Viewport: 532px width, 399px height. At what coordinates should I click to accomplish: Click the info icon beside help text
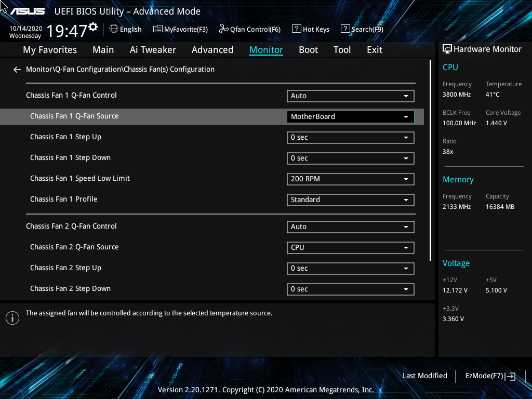pyautogui.click(x=12, y=318)
